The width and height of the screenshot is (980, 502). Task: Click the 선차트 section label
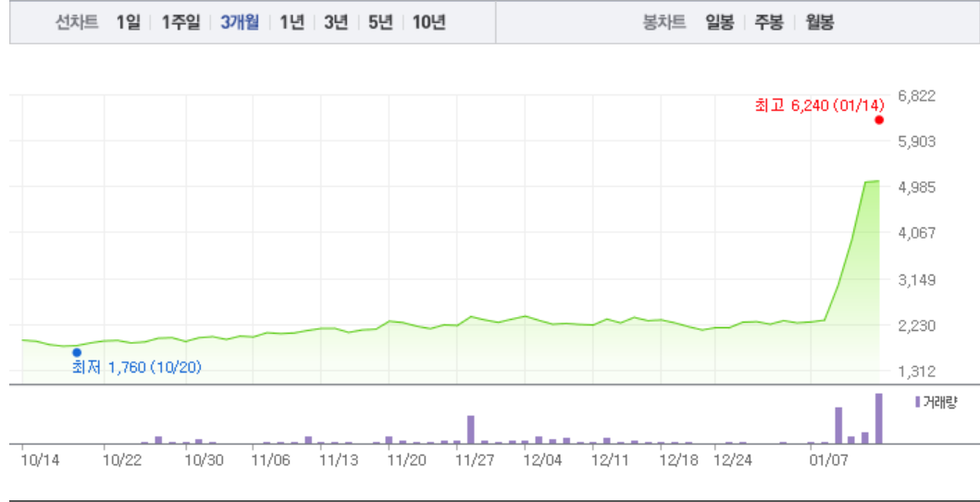pos(77,23)
